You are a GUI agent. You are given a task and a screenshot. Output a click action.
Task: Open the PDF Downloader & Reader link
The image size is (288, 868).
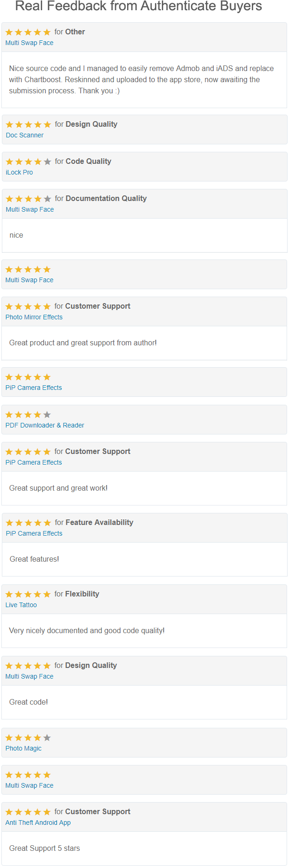[x=45, y=425]
